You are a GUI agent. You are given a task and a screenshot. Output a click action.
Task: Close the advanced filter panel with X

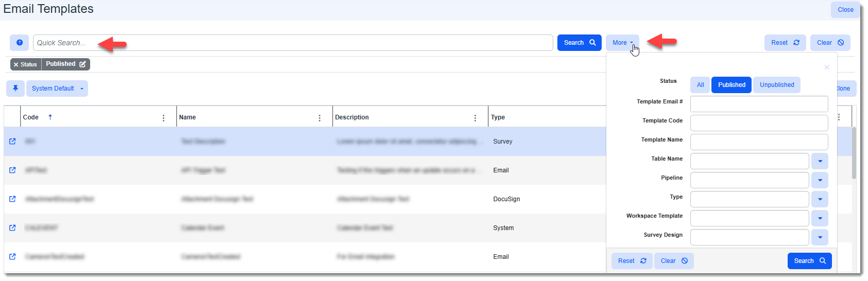[826, 67]
